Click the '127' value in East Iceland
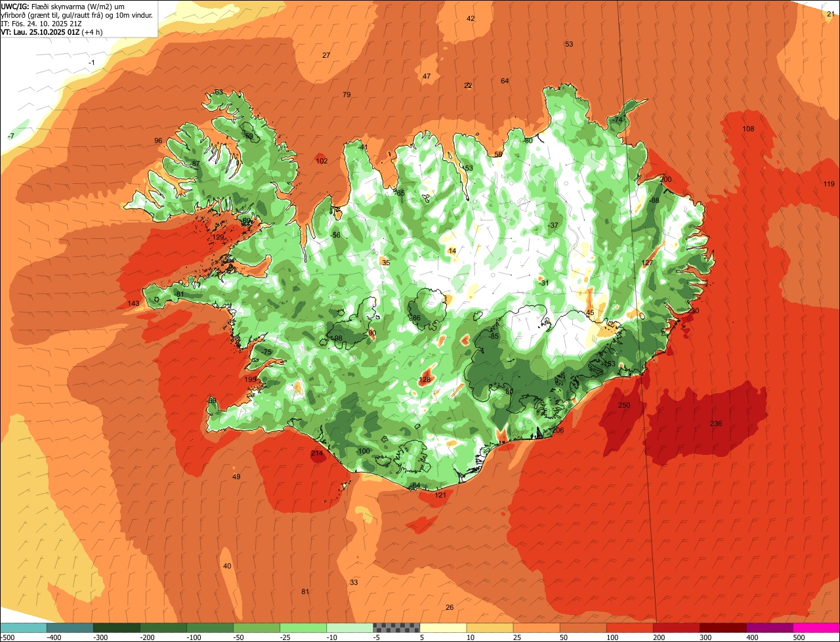 [648, 263]
